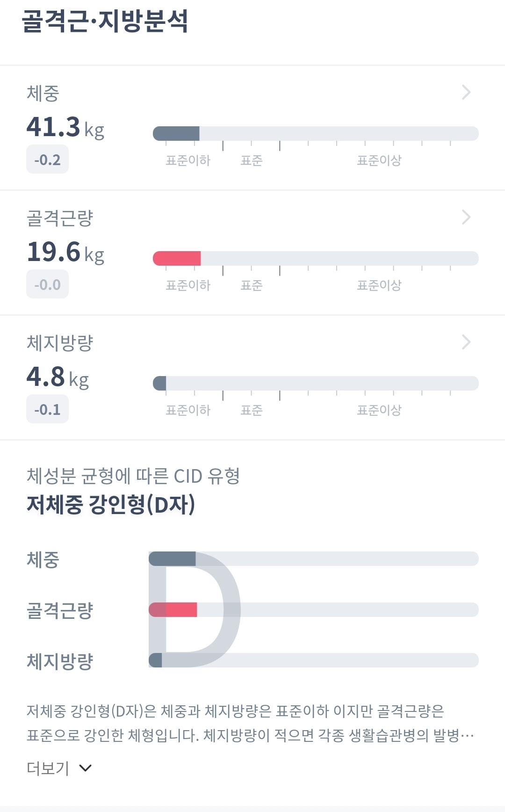Image resolution: width=505 pixels, height=812 pixels.
Task: Open 골격근량 detail chevron arrow
Action: tap(466, 217)
